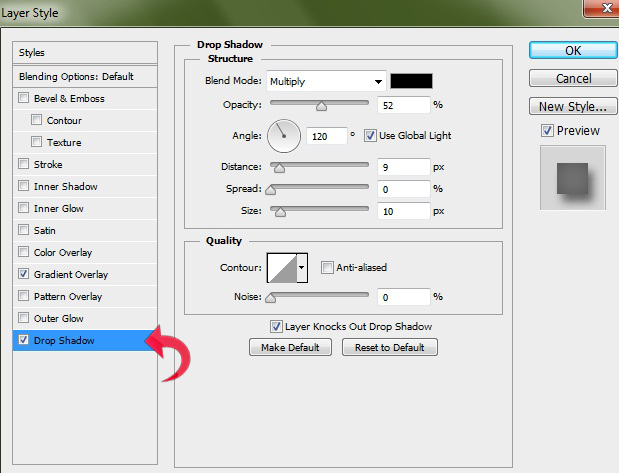Open the contour curve thumbnail
This screenshot has height=473, width=619.
[x=281, y=267]
